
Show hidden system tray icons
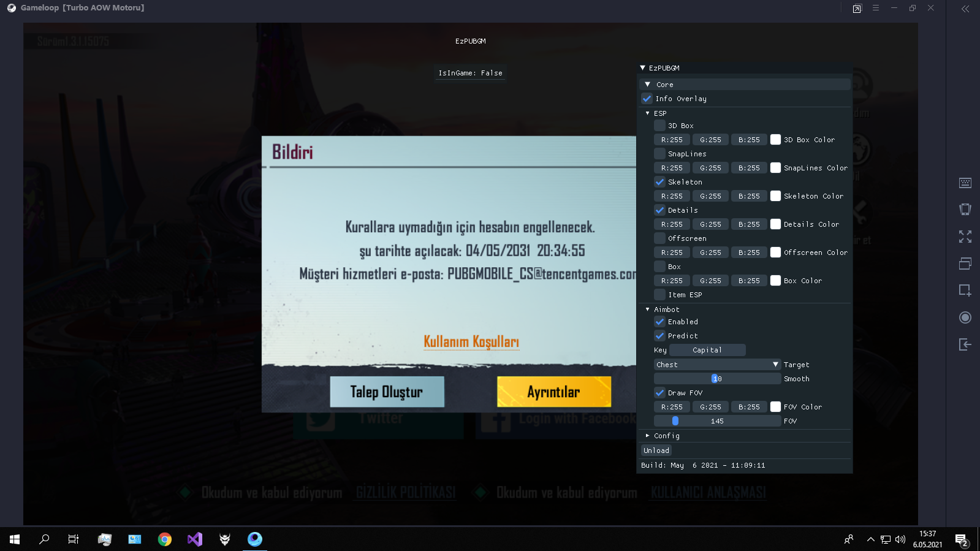click(870, 539)
